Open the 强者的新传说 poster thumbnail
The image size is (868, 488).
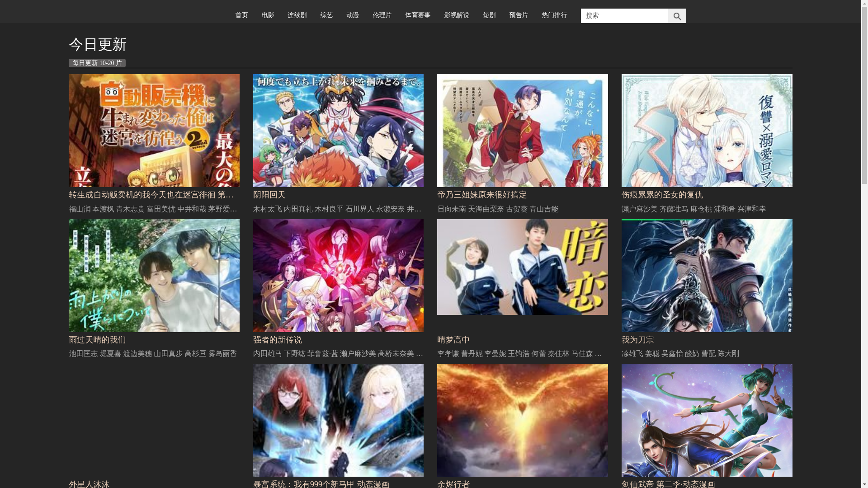(x=338, y=276)
